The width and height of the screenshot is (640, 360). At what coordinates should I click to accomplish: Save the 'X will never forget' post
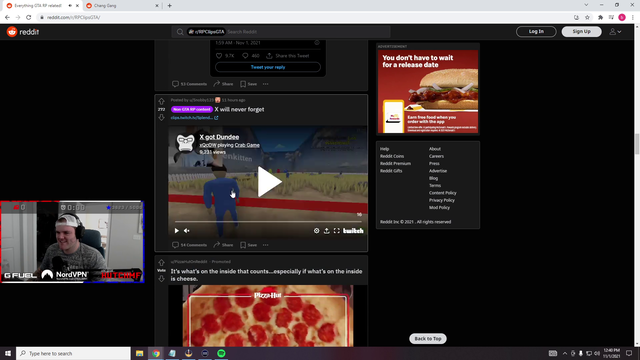pos(249,245)
